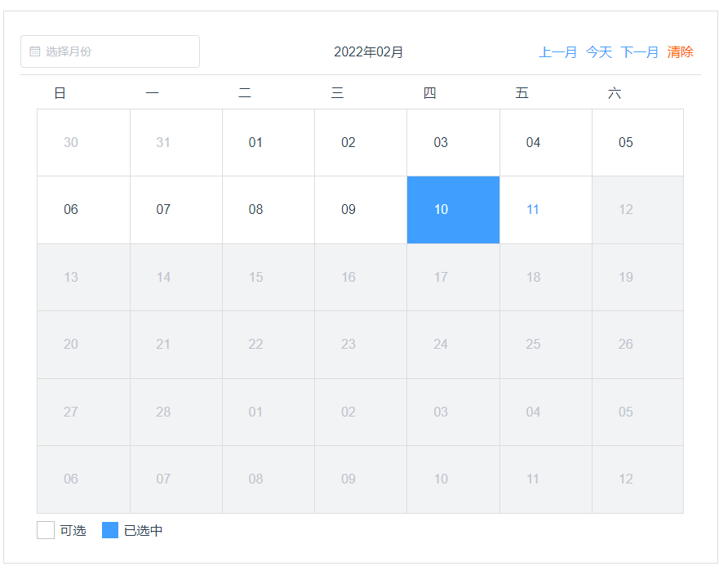Image resolution: width=728 pixels, height=584 pixels.
Task: Click disabled date 23
Action: 361,345
